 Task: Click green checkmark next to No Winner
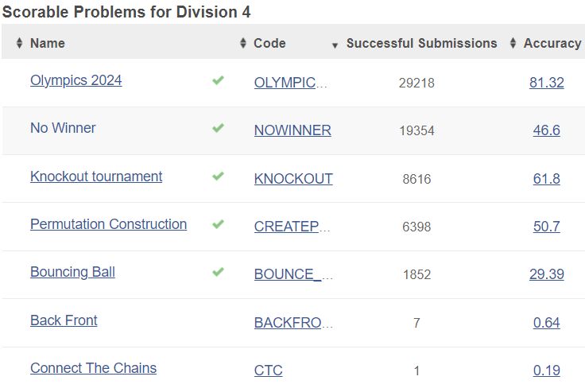[218, 128]
